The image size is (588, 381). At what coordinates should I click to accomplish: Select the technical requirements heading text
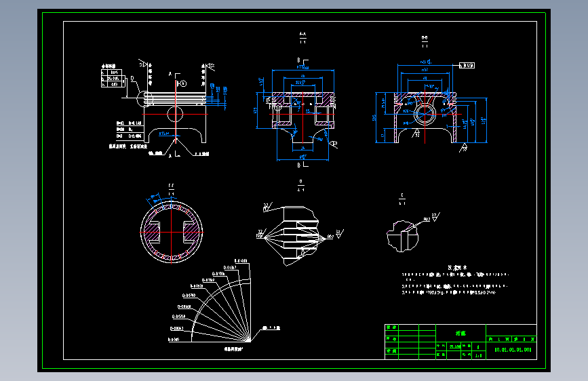point(457,268)
